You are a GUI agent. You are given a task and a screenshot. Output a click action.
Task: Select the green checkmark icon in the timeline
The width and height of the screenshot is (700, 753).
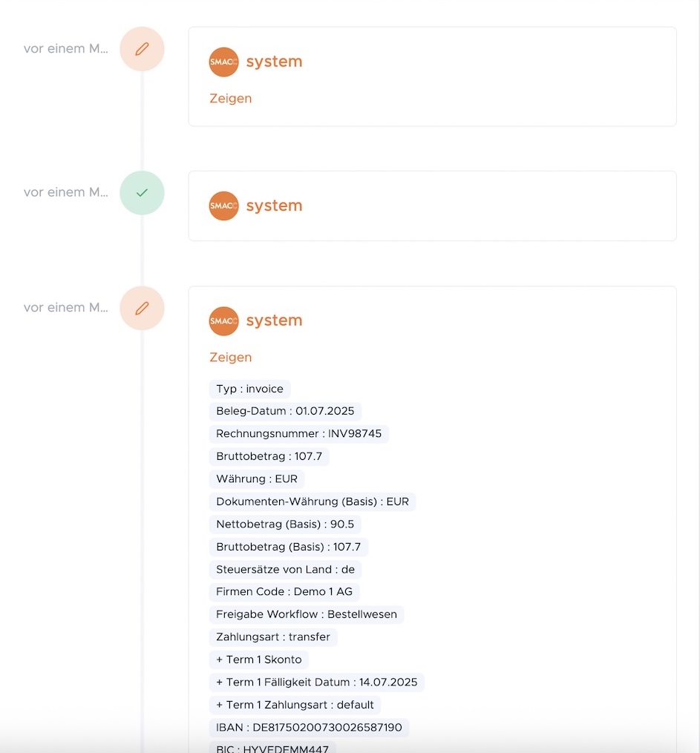click(x=142, y=192)
